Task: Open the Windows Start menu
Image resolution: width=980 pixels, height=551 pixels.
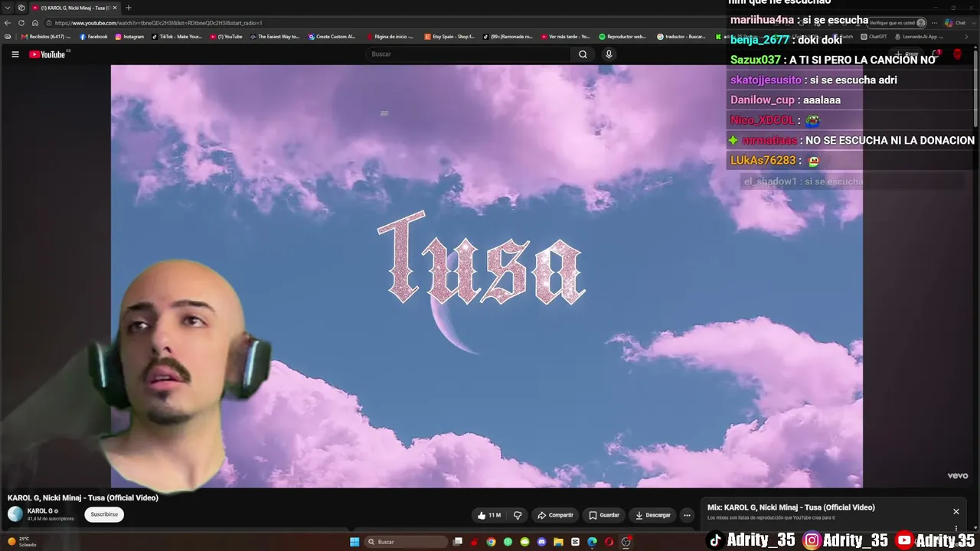Action: [354, 542]
